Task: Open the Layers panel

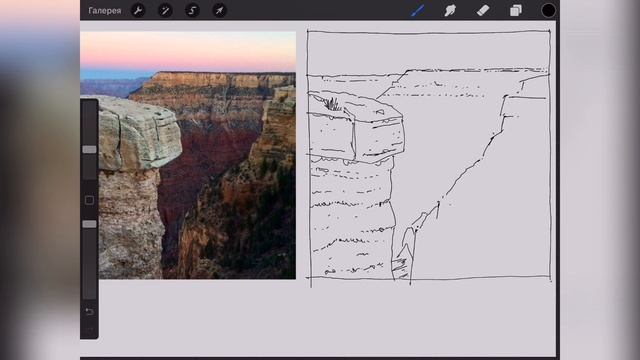Action: 516,11
